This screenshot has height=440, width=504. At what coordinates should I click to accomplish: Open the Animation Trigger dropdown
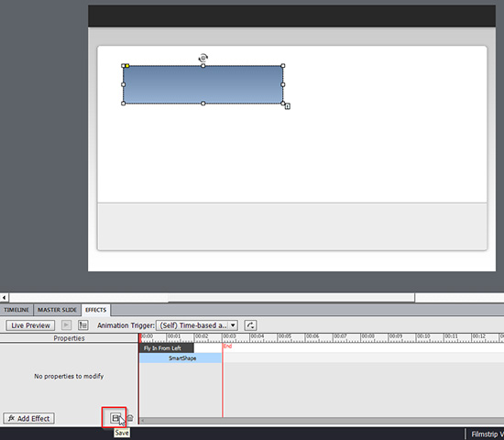click(197, 325)
